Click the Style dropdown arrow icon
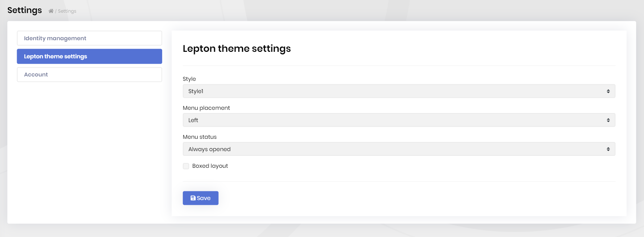The height and width of the screenshot is (237, 644). (608, 91)
